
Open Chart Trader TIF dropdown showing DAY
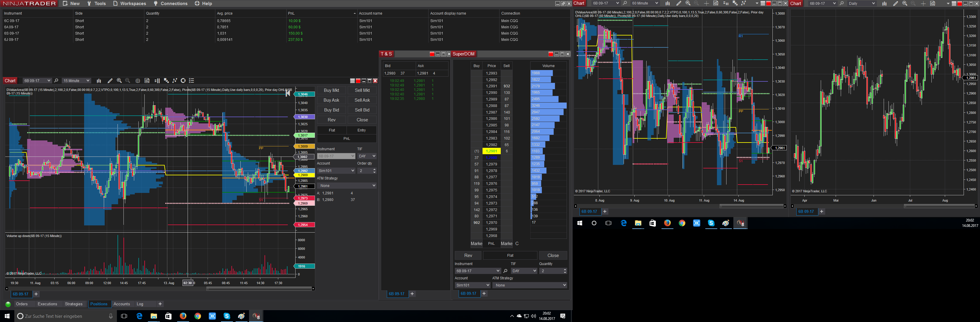tap(367, 156)
